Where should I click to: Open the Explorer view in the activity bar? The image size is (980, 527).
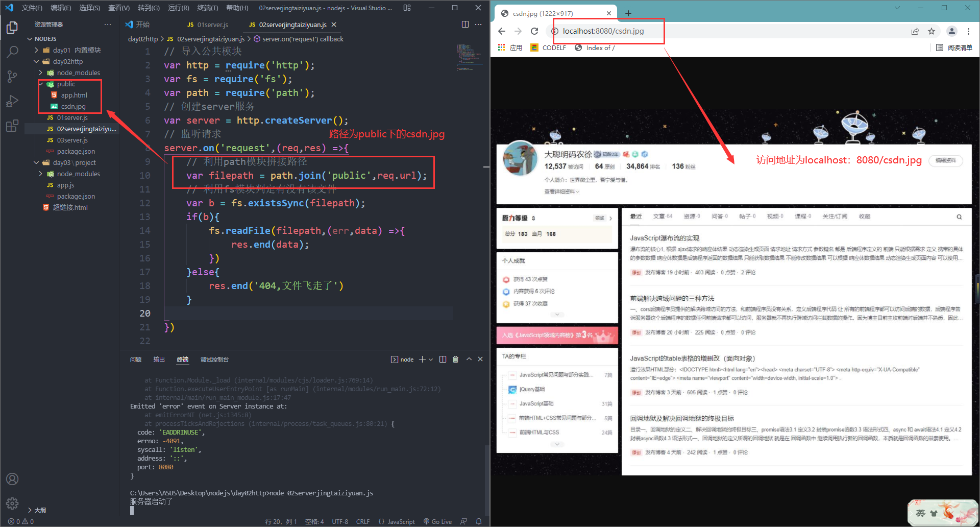pyautogui.click(x=12, y=27)
